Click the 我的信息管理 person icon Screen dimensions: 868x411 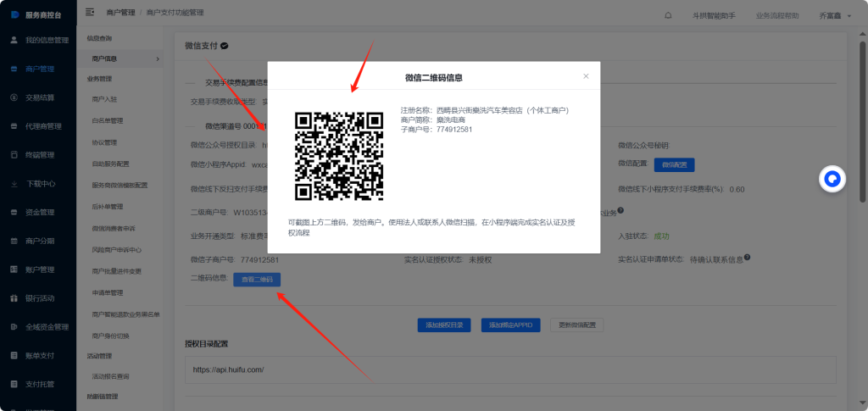[14, 41]
